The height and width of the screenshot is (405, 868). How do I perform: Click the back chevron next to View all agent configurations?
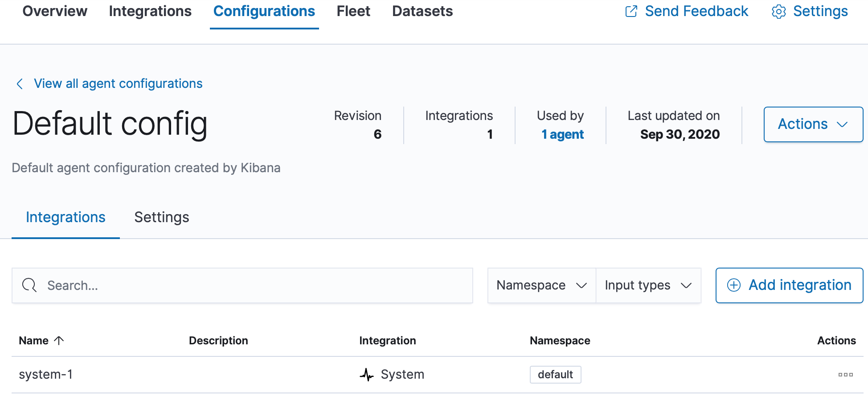click(20, 83)
